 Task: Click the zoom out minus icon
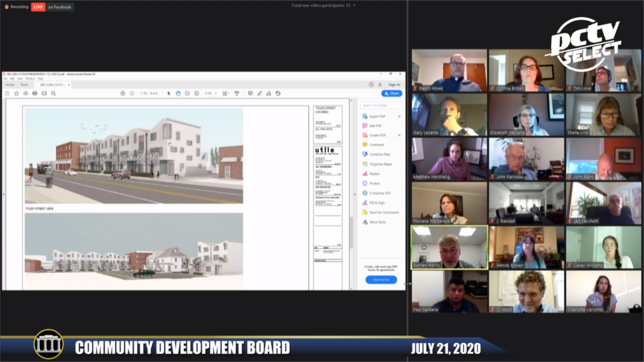[x=187, y=93]
